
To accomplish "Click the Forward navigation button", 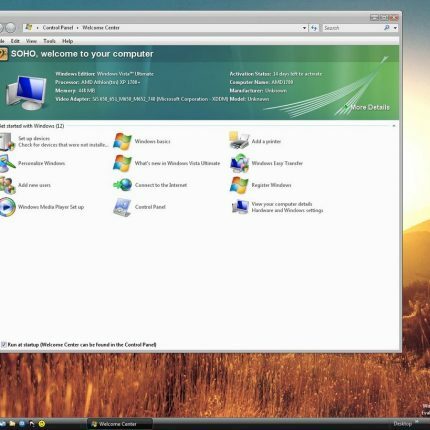I will [x=11, y=28].
